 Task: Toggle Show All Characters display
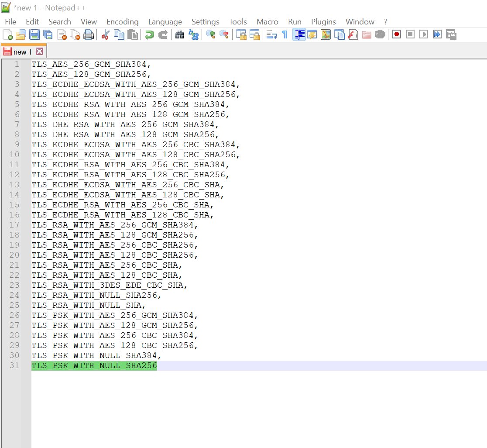(x=284, y=34)
